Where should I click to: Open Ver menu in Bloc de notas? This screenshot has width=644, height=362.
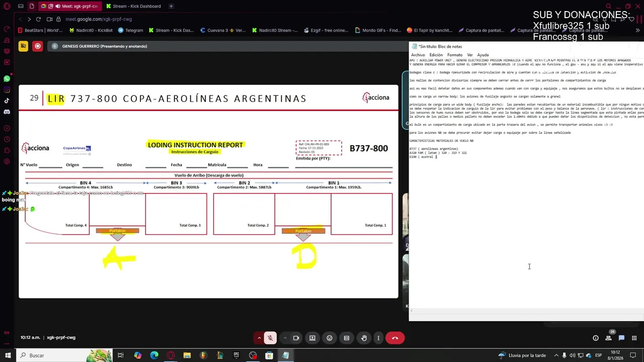pyautogui.click(x=469, y=55)
